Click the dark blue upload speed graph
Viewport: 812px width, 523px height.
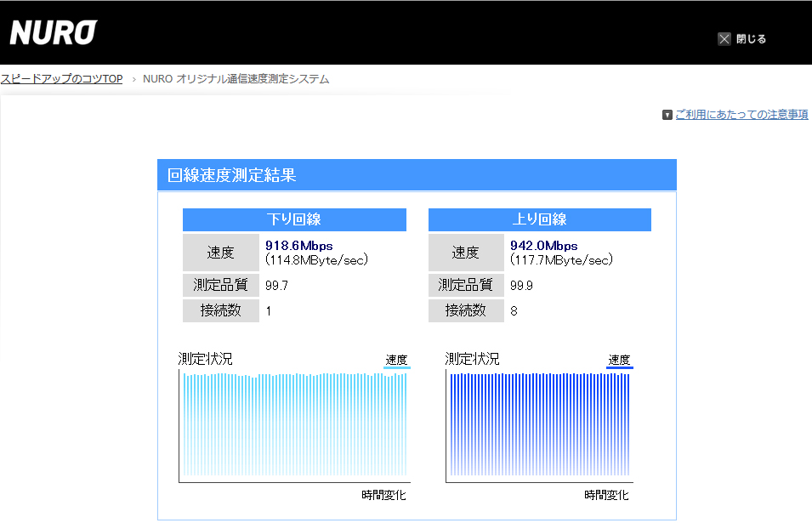540,424
